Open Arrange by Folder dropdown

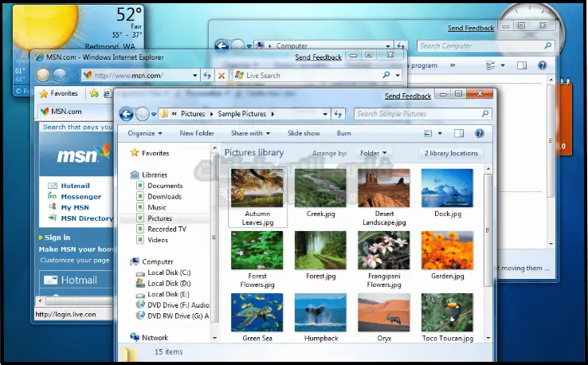(x=373, y=153)
